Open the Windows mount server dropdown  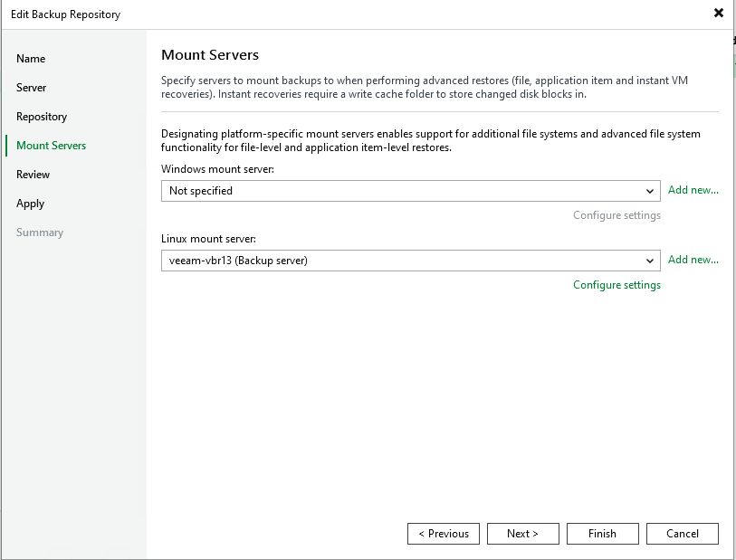coord(411,191)
